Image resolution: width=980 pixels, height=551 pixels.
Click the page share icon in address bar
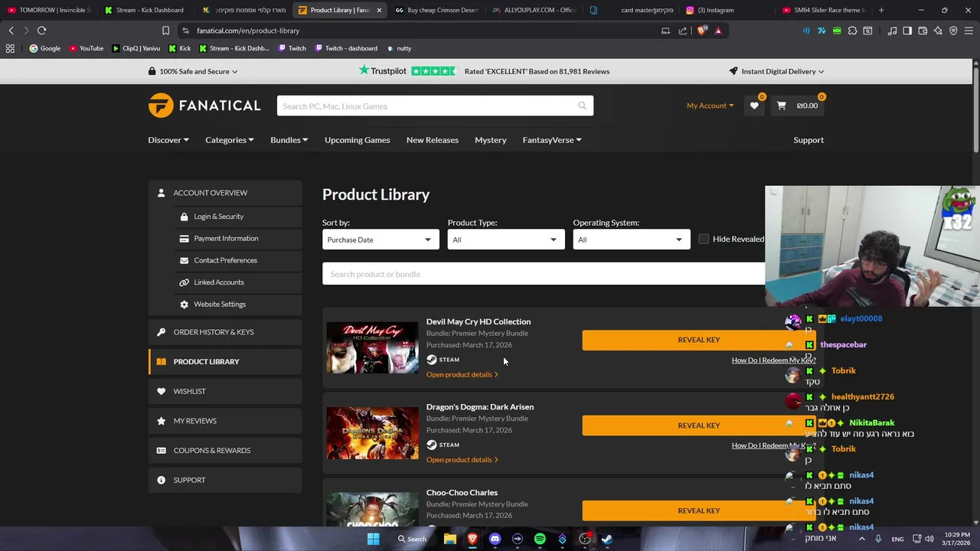(683, 31)
